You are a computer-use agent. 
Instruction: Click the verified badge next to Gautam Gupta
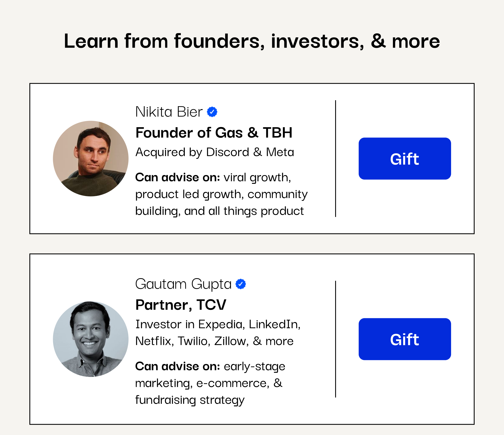point(241,284)
